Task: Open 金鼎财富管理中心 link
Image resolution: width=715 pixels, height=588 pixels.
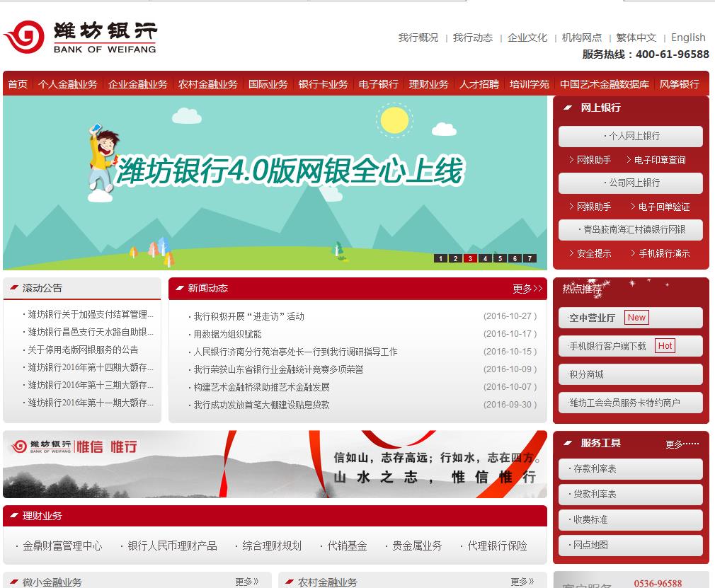Action: (x=62, y=546)
